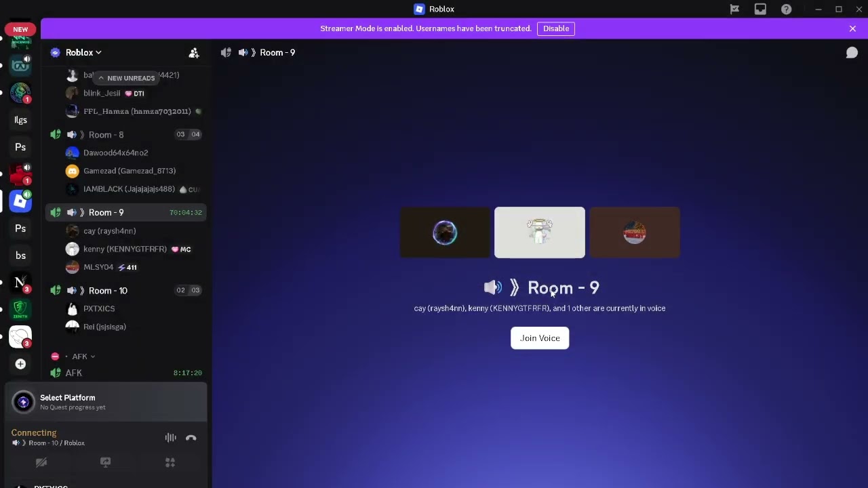Disconnect from voice with hang-up icon
This screenshot has height=488, width=868.
(191, 438)
